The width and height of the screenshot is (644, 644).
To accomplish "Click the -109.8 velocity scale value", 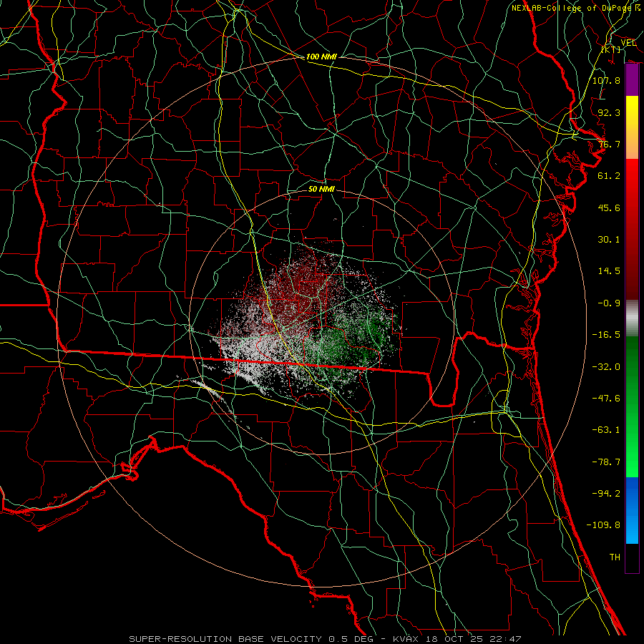I will (x=603, y=525).
